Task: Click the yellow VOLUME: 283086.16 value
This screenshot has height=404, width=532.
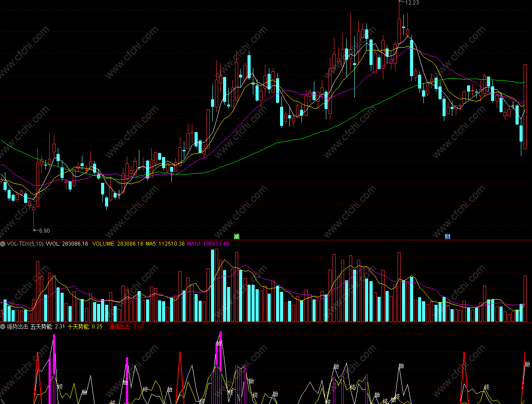Action: (x=118, y=243)
